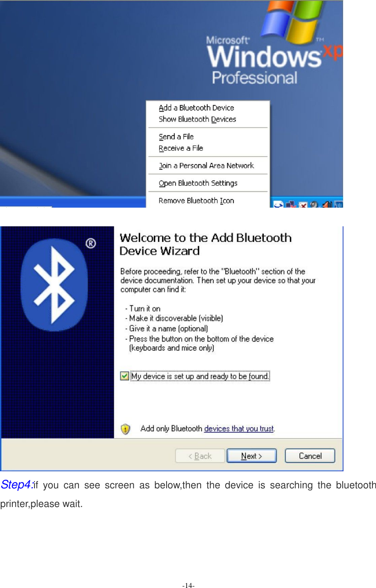Click the disabled Back button
The width and height of the screenshot is (376, 588).
point(200,456)
